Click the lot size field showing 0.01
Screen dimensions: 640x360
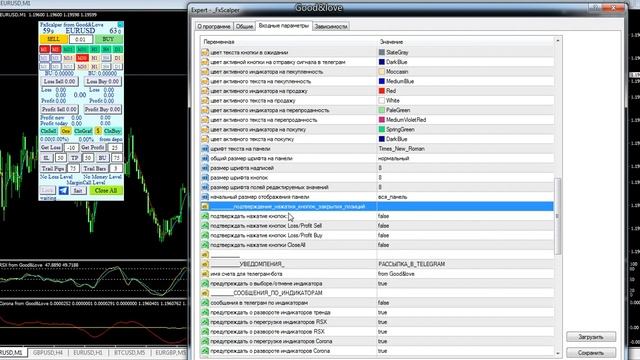pyautogui.click(x=81, y=40)
